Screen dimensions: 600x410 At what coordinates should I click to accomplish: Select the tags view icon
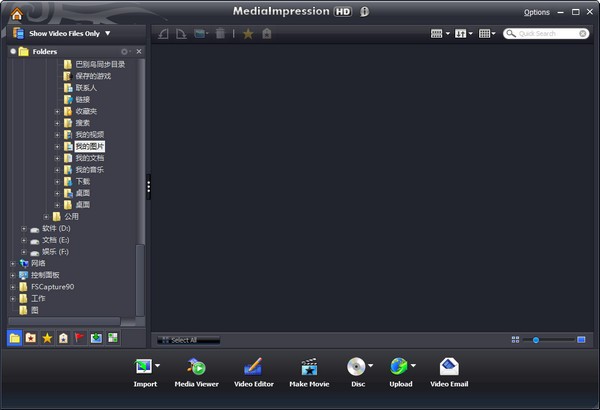tap(64, 338)
